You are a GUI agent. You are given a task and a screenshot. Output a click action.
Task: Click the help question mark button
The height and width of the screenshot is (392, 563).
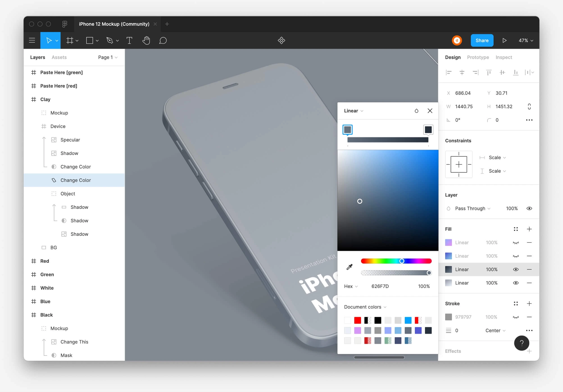coord(521,343)
